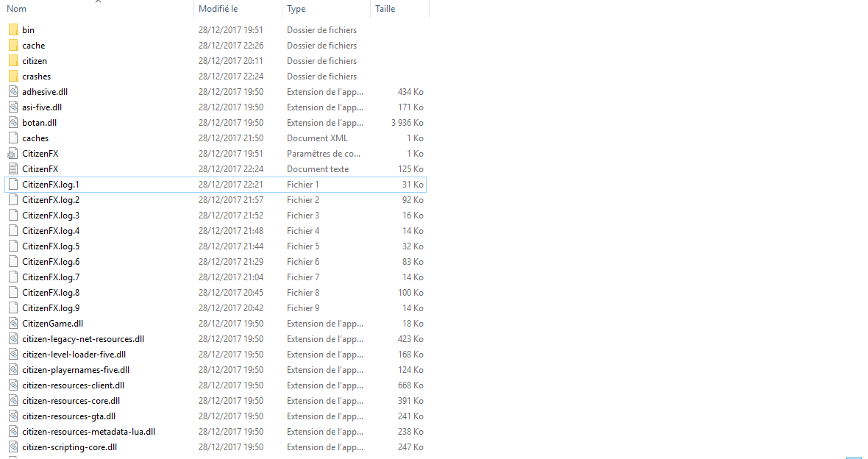Click the CitizenFX text document icon
The height and width of the screenshot is (459, 868).
pyautogui.click(x=13, y=169)
